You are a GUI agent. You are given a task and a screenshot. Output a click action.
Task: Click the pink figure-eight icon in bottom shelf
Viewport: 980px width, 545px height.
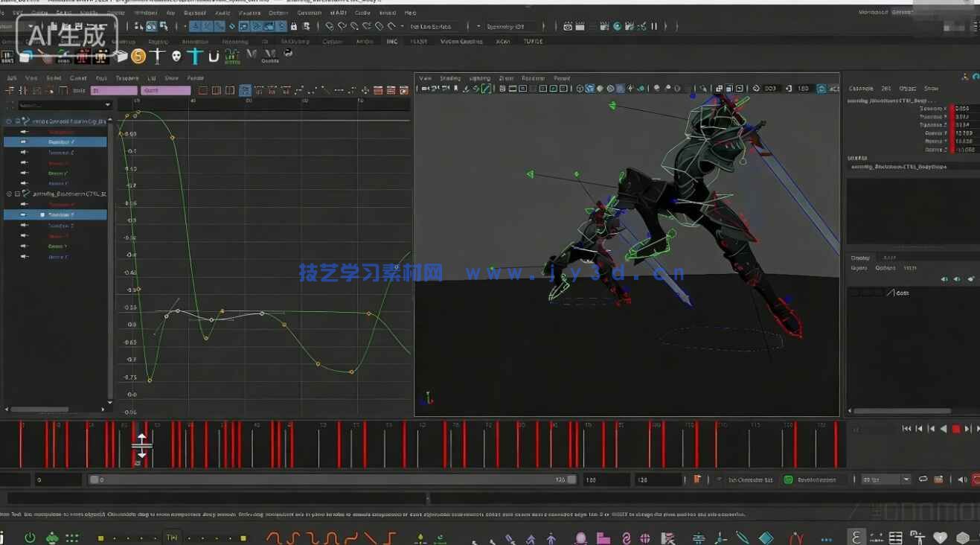(x=626, y=538)
